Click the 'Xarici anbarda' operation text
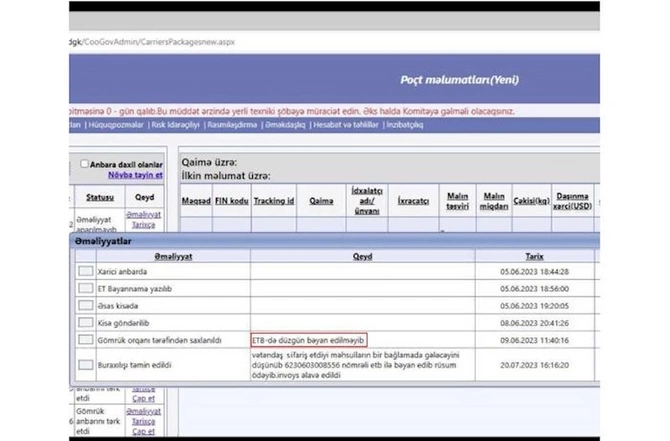 point(122,272)
